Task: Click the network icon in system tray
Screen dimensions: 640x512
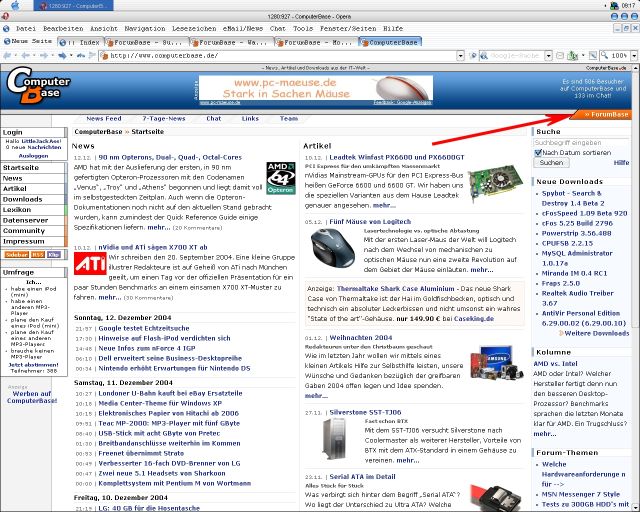Action: pyautogui.click(x=614, y=5)
